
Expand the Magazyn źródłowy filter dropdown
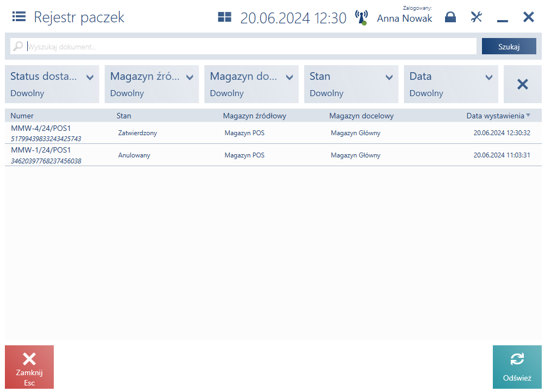152,84
